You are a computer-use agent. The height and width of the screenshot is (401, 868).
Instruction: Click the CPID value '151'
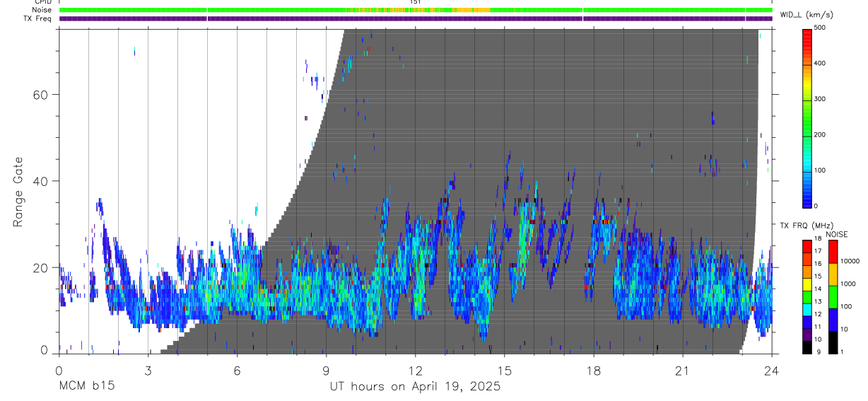tap(416, 2)
